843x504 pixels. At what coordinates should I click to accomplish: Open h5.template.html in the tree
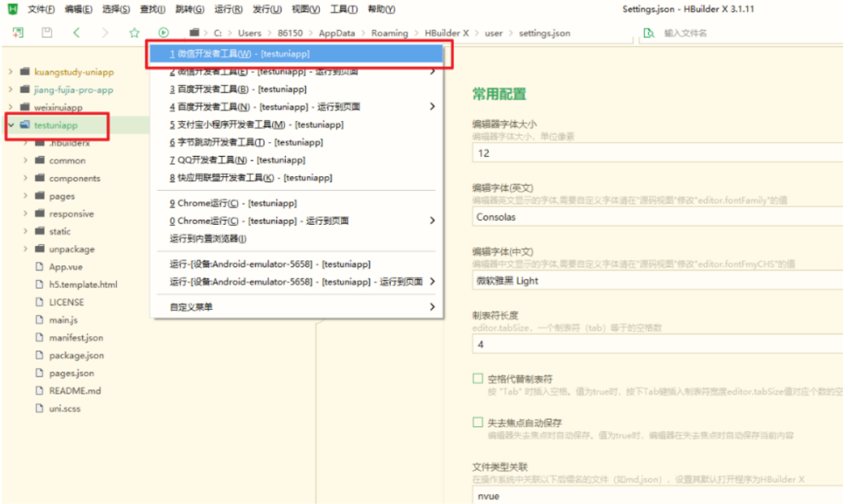pos(83,284)
